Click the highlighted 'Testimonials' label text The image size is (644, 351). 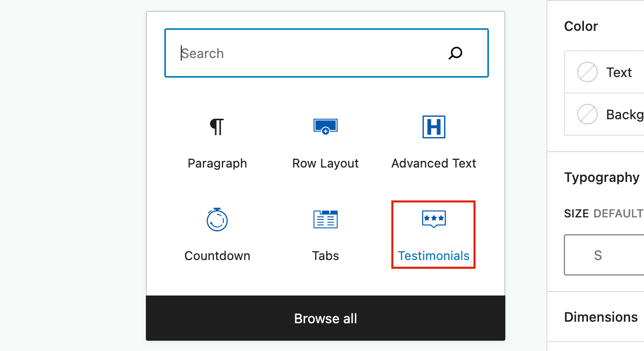pos(433,256)
